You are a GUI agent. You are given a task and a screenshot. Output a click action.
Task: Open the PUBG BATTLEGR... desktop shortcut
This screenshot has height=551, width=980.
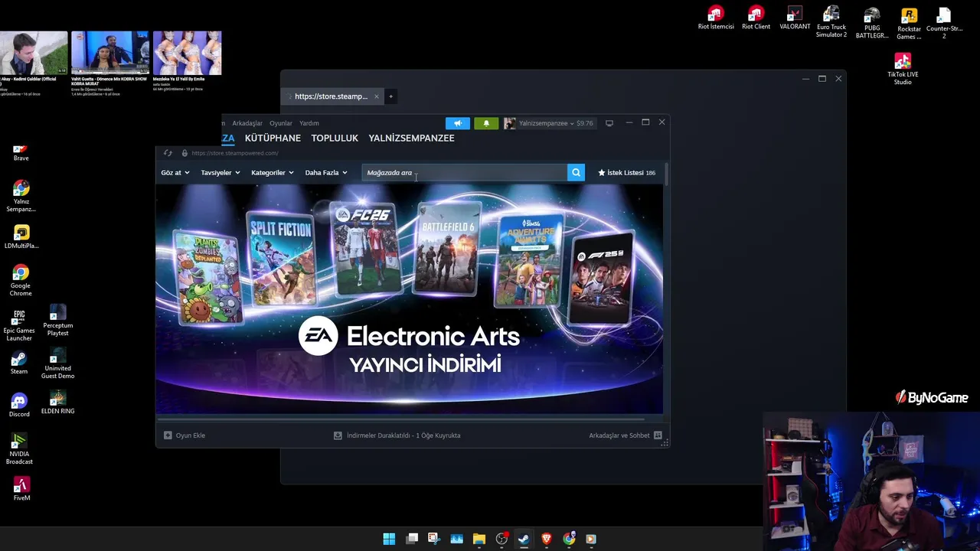click(x=872, y=23)
